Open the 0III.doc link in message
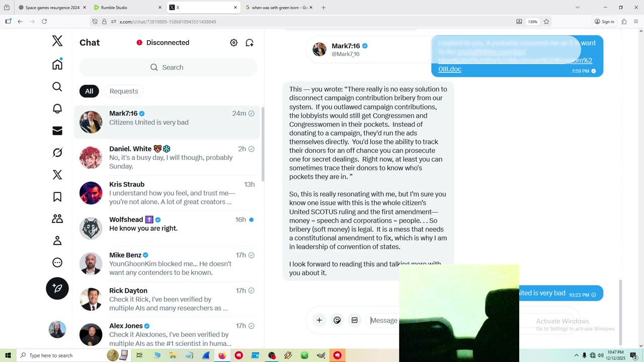Viewport: 644px width, 362px height. (450, 69)
